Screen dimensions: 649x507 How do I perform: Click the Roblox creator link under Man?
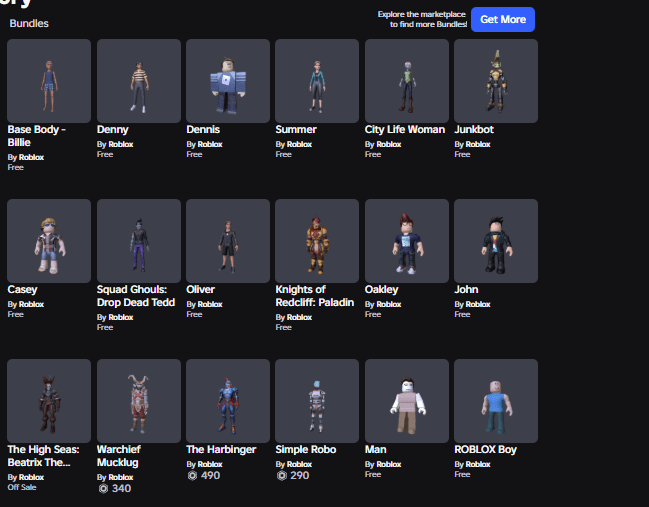click(389, 464)
